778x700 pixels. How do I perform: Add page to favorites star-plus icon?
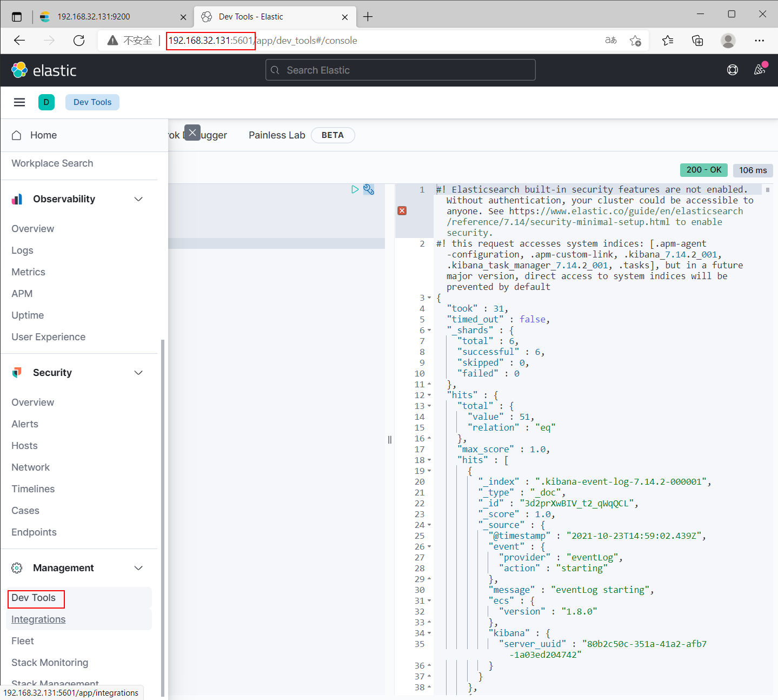(636, 41)
